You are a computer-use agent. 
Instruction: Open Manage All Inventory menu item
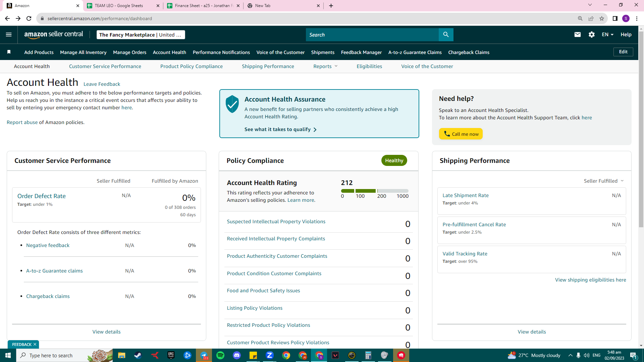pyautogui.click(x=83, y=52)
